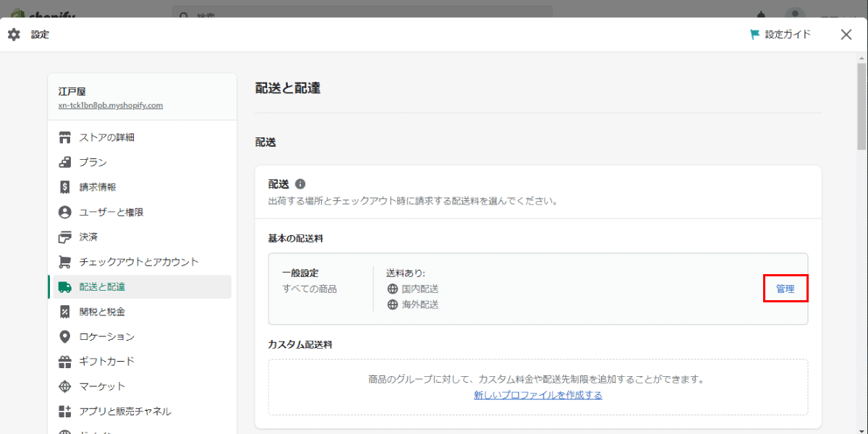Close the settings dialog with X

[846, 35]
